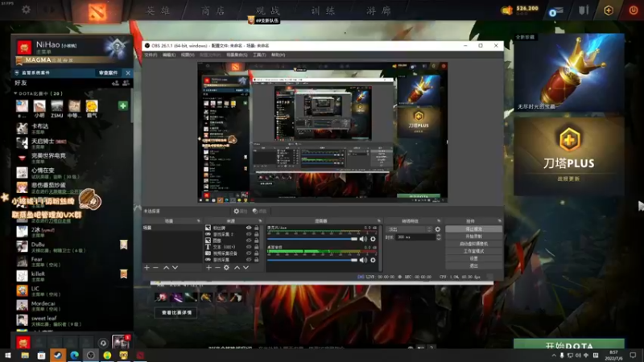Click the Dota 2 logo home button

coord(97,11)
